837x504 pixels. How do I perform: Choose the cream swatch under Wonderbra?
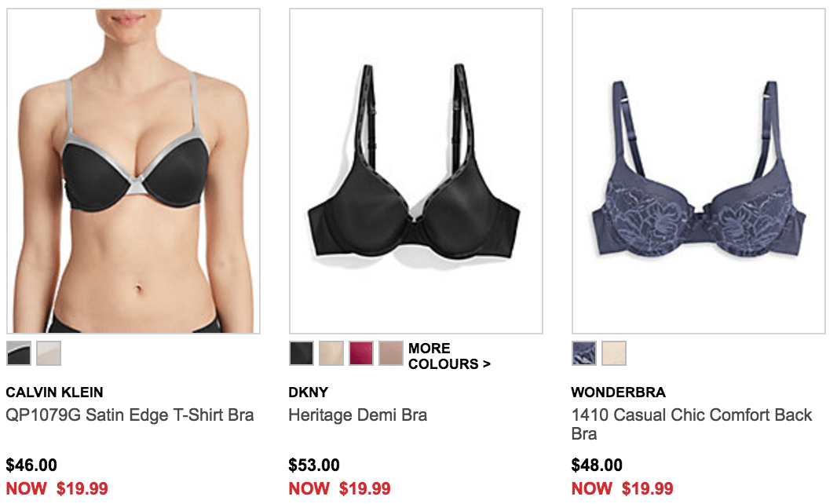pyautogui.click(x=614, y=353)
